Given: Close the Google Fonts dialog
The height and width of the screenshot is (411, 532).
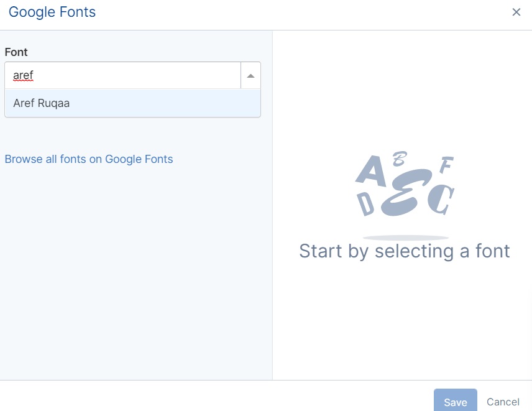Looking at the screenshot, I should (x=516, y=12).
